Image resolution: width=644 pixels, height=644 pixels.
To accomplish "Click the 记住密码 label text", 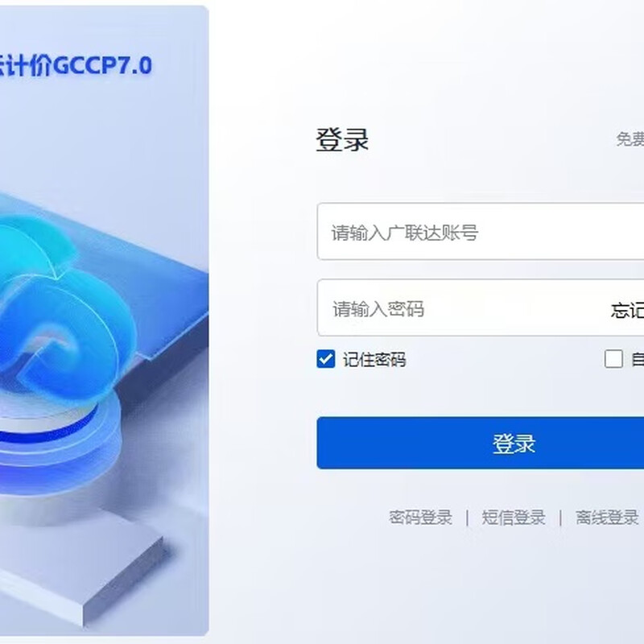I will pyautogui.click(x=374, y=360).
